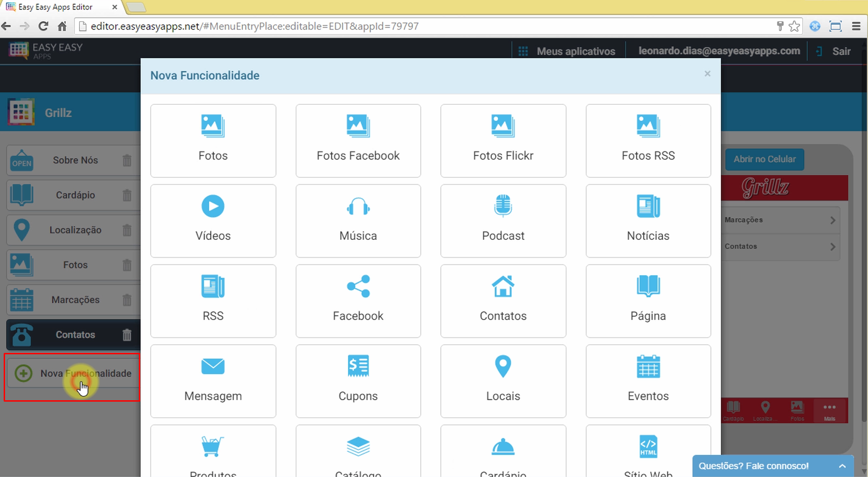The height and width of the screenshot is (477, 868).
Task: Expand the Contatos row chevron in preview
Action: [x=833, y=247]
